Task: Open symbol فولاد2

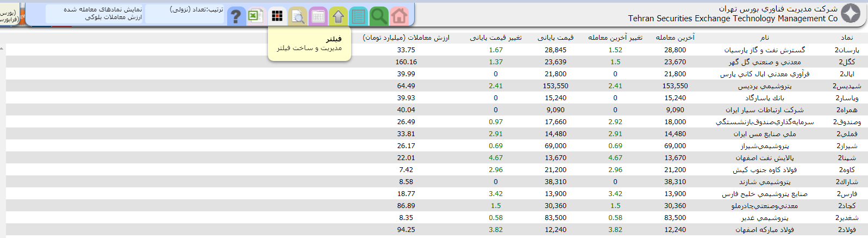Action: (x=847, y=229)
